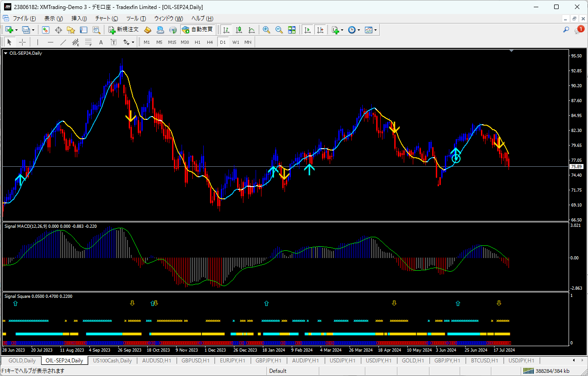The image size is (588, 376).
Task: Toggle the Auto Scroll chart button
Action: (x=308, y=30)
